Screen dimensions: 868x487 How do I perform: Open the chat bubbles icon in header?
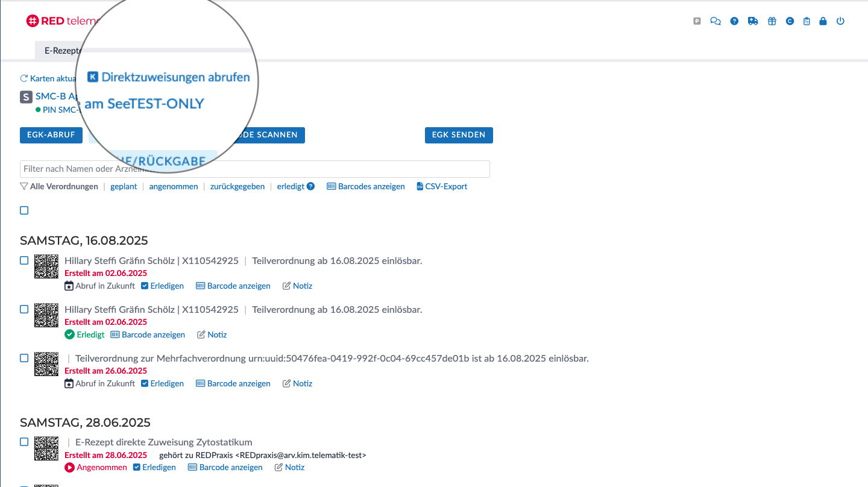tap(715, 21)
